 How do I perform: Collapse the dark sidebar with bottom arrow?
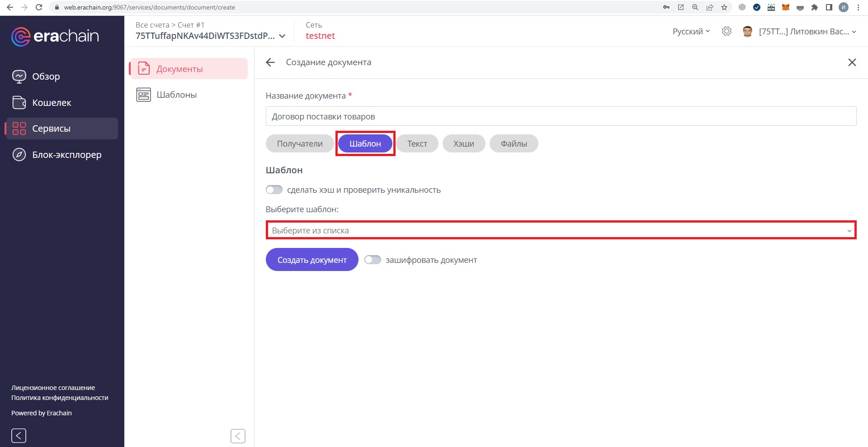[19, 436]
